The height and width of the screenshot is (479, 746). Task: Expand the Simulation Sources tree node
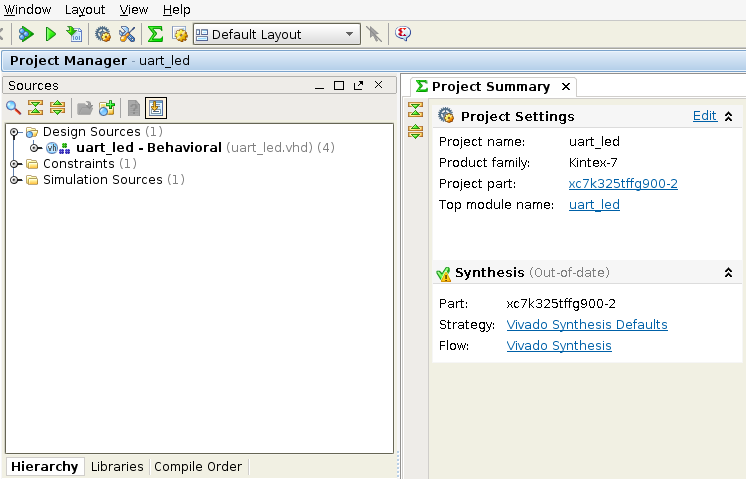pos(14,180)
